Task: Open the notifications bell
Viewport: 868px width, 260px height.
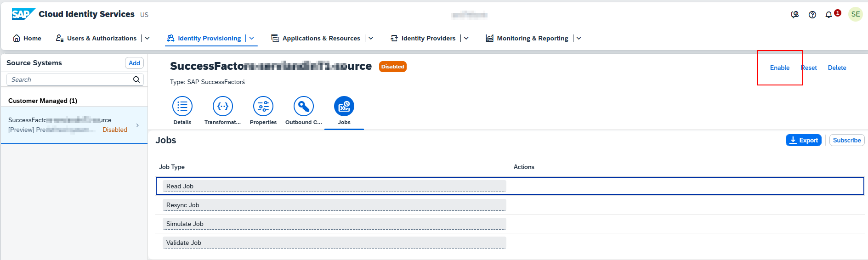Action: click(x=828, y=15)
